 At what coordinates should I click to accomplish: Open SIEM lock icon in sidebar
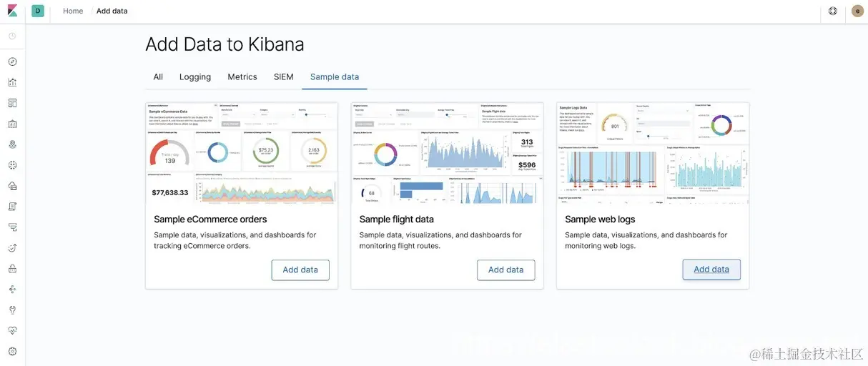tap(12, 269)
